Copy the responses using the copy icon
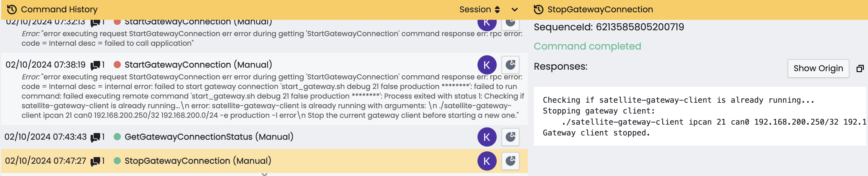Viewport: 868px width, 176px height. coord(860,68)
